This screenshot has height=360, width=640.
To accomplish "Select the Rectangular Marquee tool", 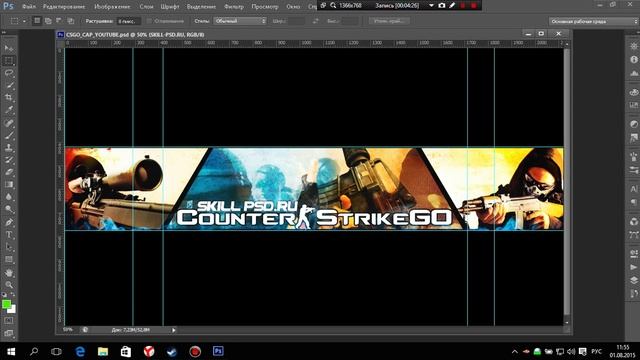I will pyautogui.click(x=9, y=61).
